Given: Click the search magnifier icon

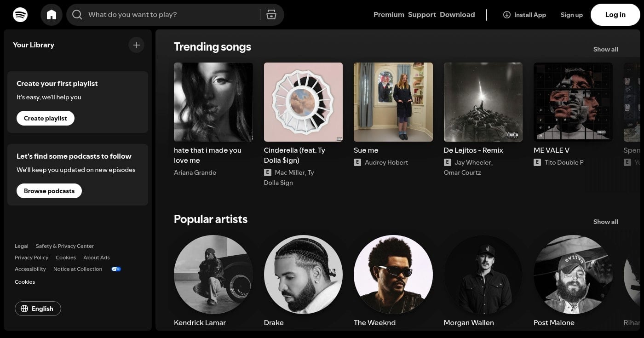Looking at the screenshot, I should [77, 15].
